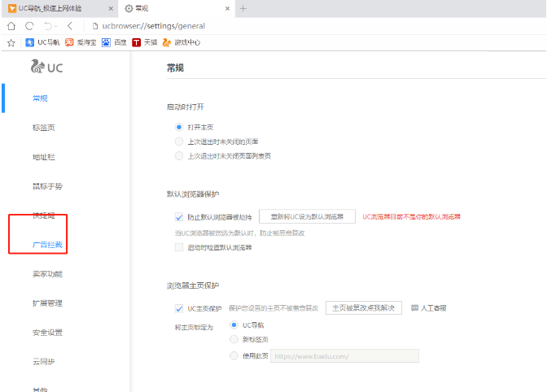
Task: Toggle the 防止默认浏览器被劫持 checkbox
Action: [x=179, y=217]
